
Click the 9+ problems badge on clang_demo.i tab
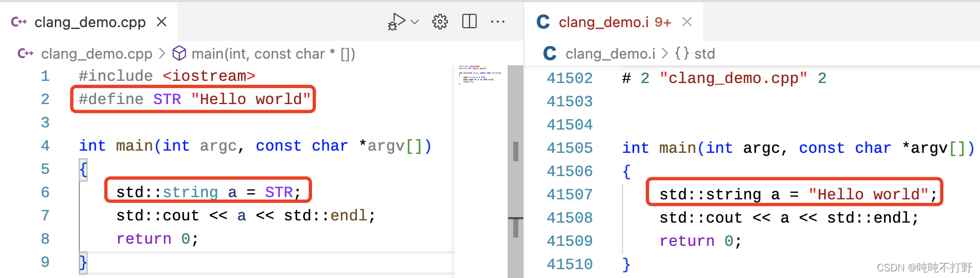pyautogui.click(x=663, y=22)
